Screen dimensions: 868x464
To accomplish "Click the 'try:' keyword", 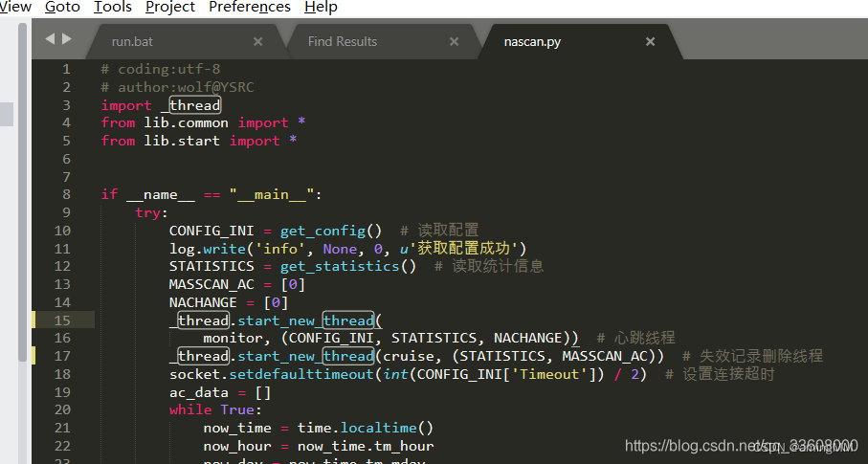I will [x=151, y=212].
